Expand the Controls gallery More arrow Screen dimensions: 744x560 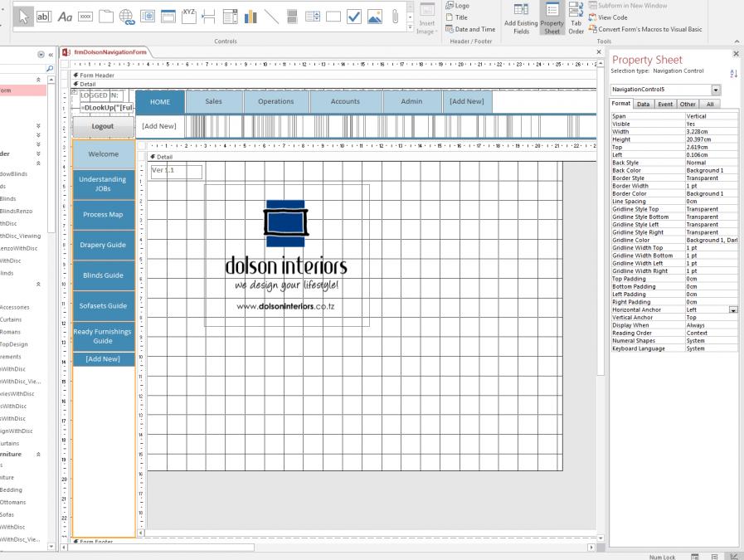pyautogui.click(x=411, y=27)
